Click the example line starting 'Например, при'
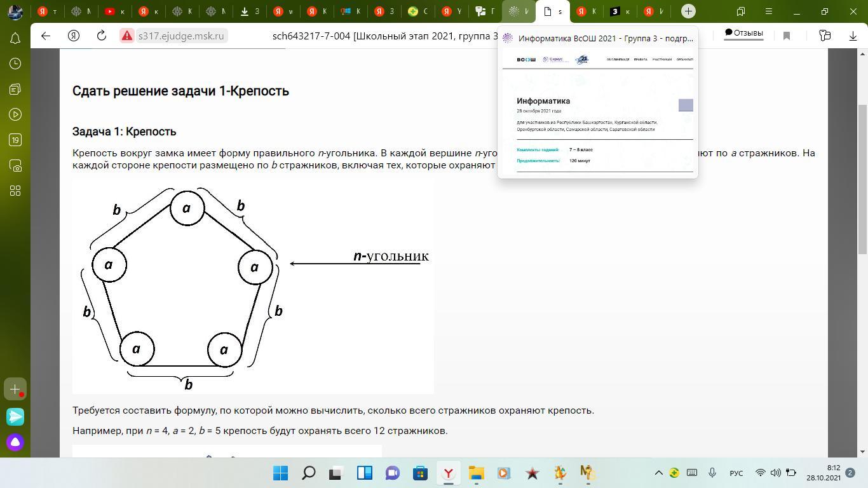Viewport: 868px width, 488px height. click(260, 431)
